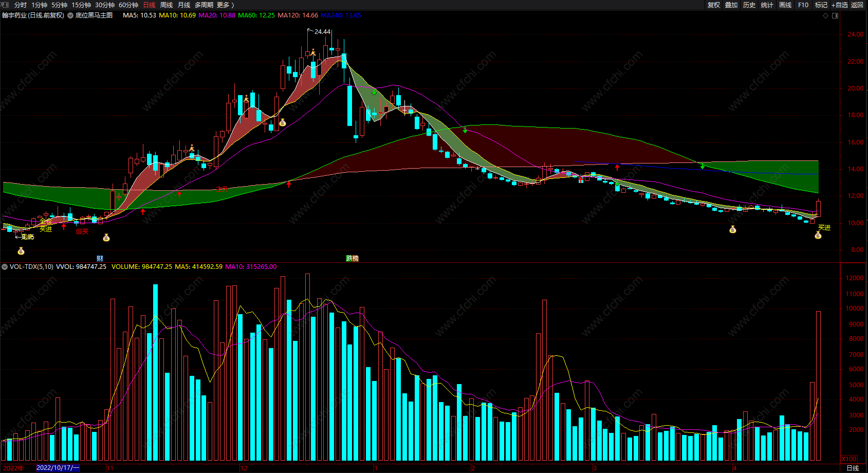The width and height of the screenshot is (868, 473).
Task: Click the MA60: 12.25 indicator value
Action: tap(256, 15)
